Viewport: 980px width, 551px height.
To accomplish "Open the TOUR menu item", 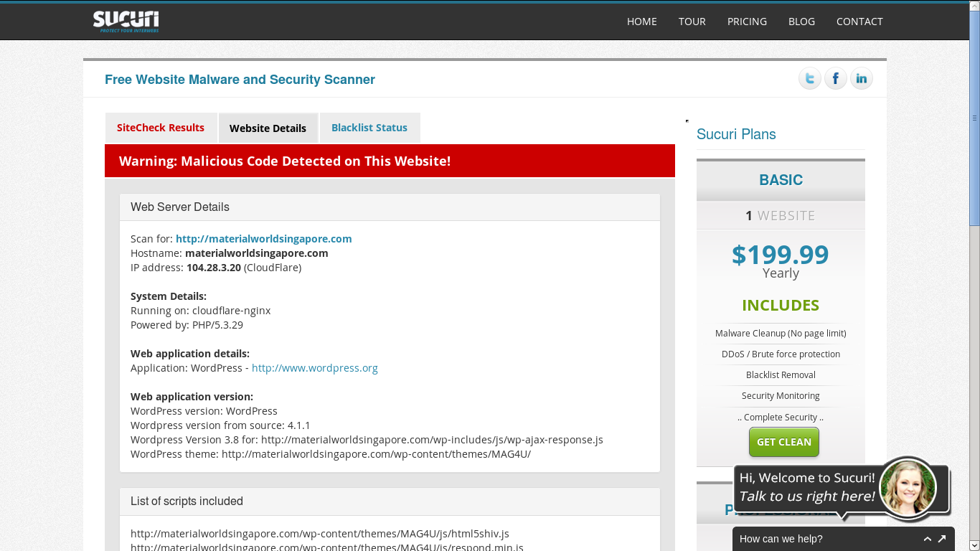I will (x=692, y=22).
